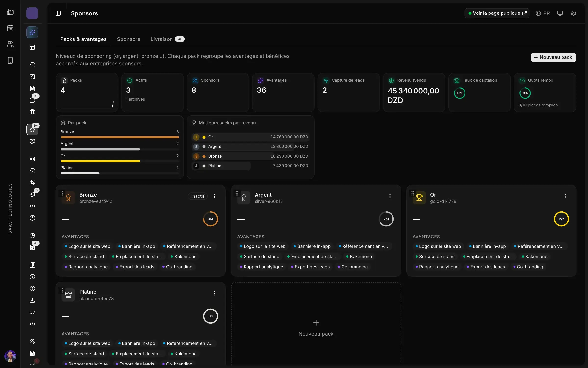Click the monitor display icon in header
This screenshot has width=588, height=368.
pos(560,13)
